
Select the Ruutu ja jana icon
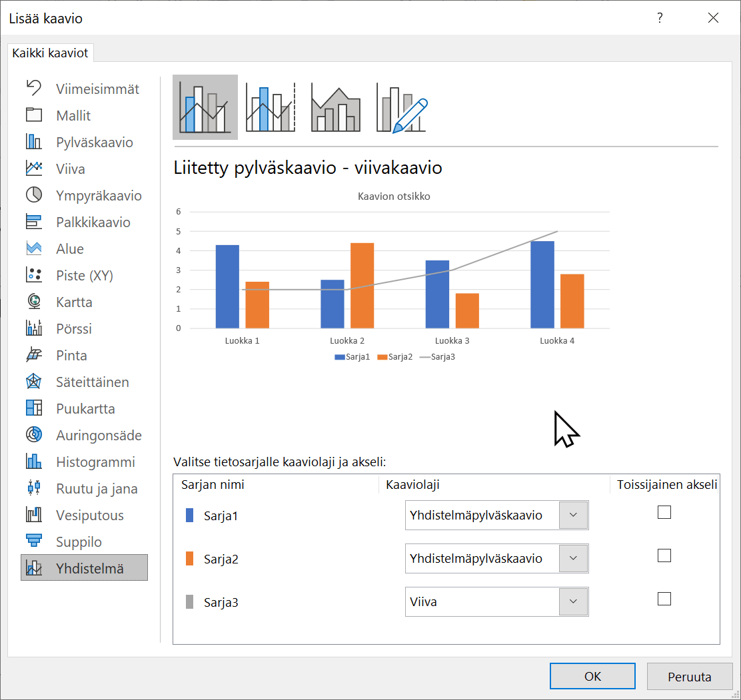(33, 488)
